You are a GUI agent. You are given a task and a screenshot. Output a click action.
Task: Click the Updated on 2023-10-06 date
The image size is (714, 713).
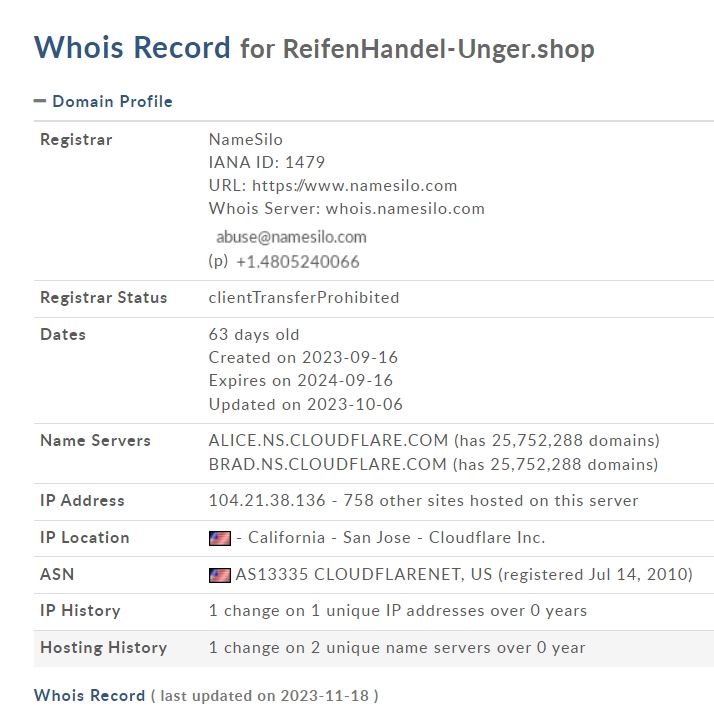[306, 404]
